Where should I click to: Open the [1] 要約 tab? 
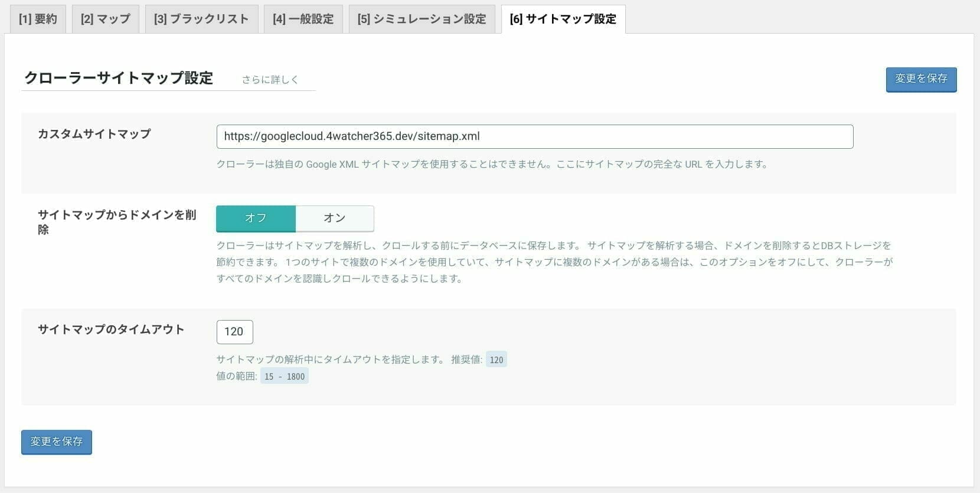coord(38,19)
